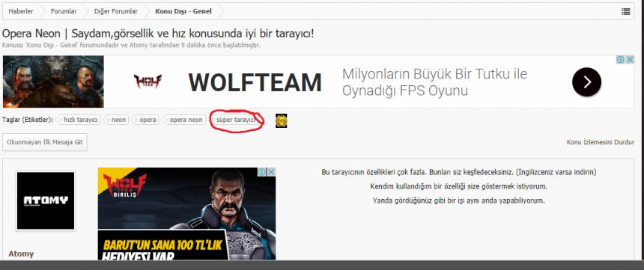
Task: Navigate to Diğer Forumlar breadcrumb
Action: (116, 11)
